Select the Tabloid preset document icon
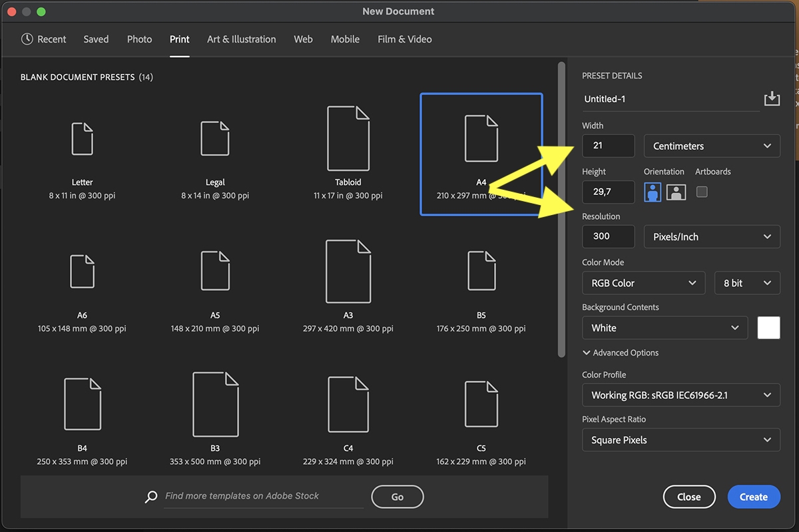This screenshot has width=799, height=532. point(348,138)
